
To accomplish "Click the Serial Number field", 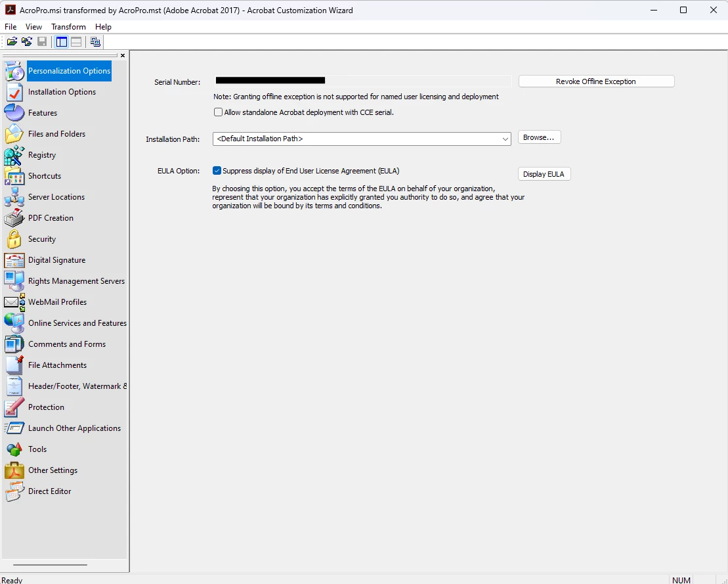I will (x=362, y=81).
